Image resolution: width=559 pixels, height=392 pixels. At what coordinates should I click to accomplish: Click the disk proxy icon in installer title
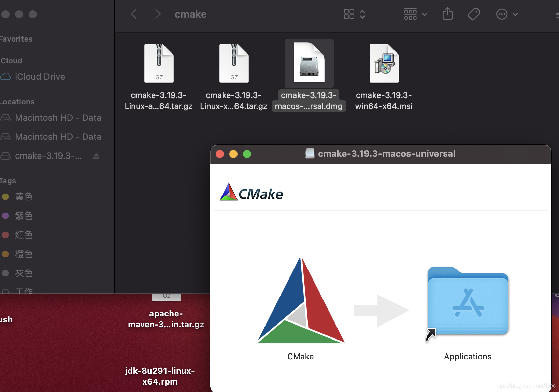click(310, 154)
